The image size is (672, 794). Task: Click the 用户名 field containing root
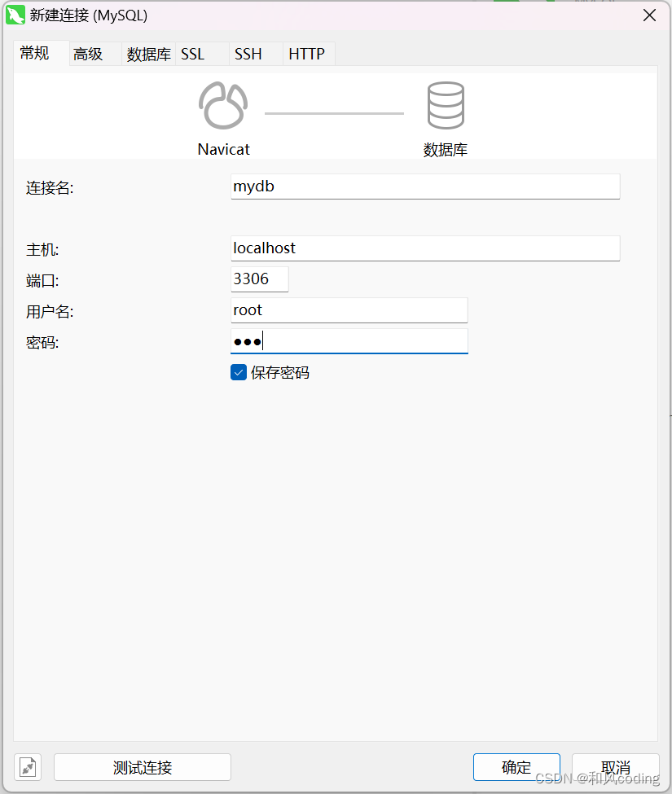tap(349, 310)
